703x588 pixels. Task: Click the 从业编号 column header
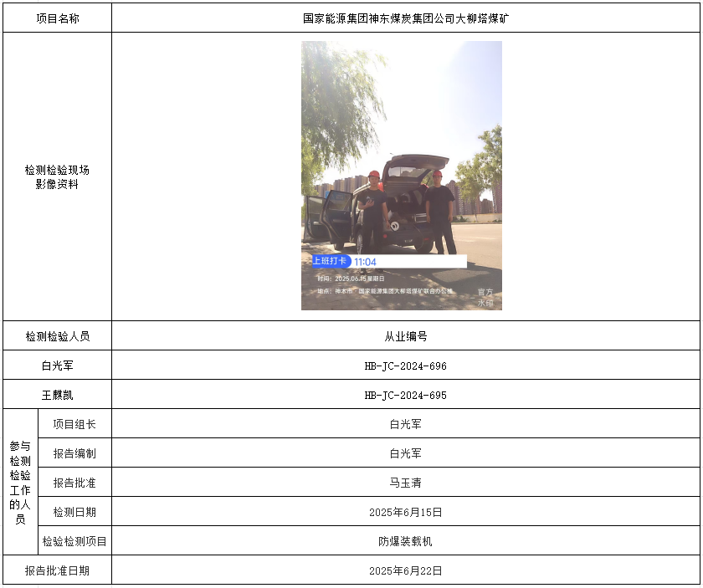coord(405,336)
